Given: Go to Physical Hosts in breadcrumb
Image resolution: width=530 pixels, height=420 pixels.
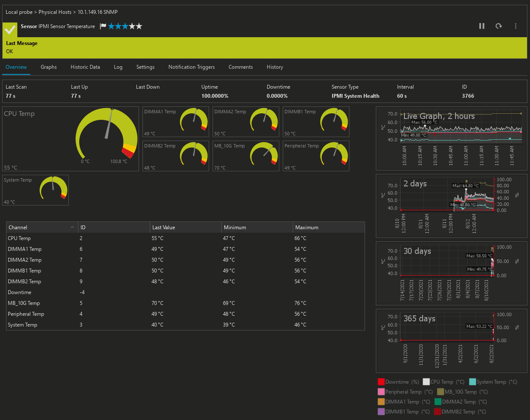Looking at the screenshot, I should click(x=55, y=12).
